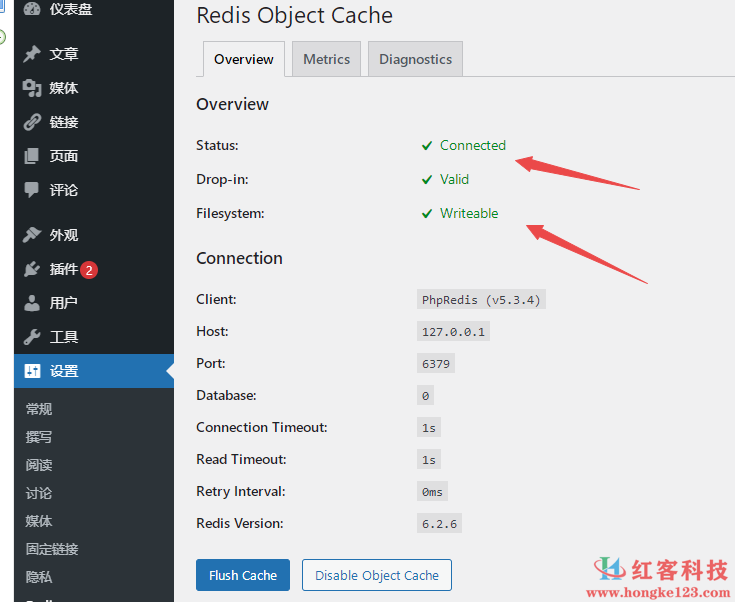
Task: Click the user silhouette icon for 用户
Action: [32, 303]
